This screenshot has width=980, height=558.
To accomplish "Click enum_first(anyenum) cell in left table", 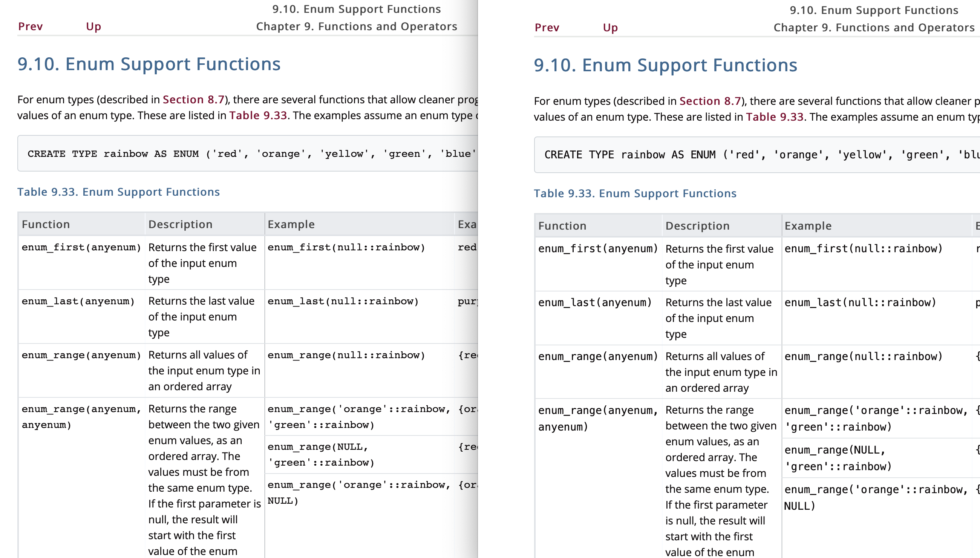I will (x=81, y=248).
